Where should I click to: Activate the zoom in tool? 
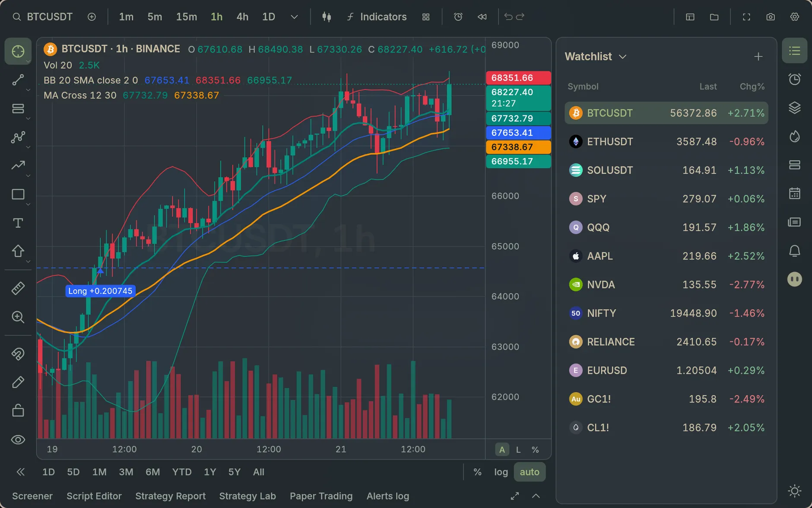[18, 317]
